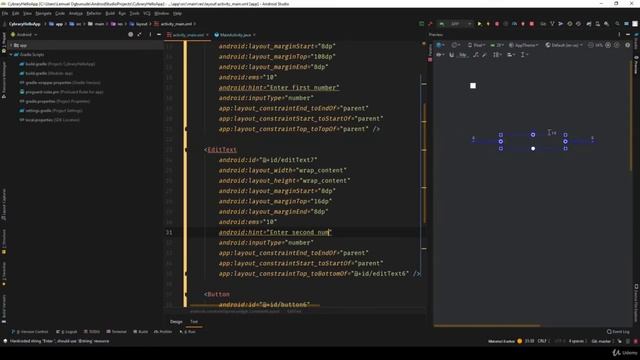Screen dimensions: 640x360
Task: Expand the app module tree node
Action: coord(11,45)
